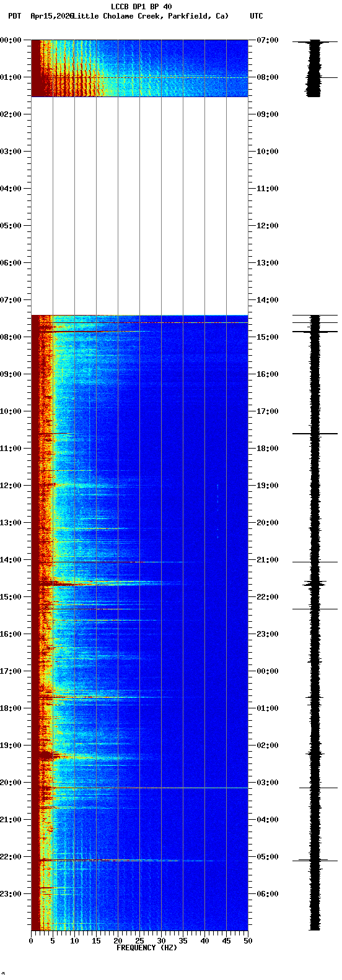342x980 pixels.
Task: Click the '25' tick on the frequency axis
Action: coord(139,941)
